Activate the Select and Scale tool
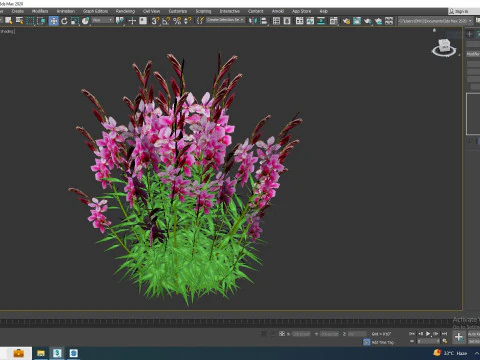 click(x=75, y=21)
